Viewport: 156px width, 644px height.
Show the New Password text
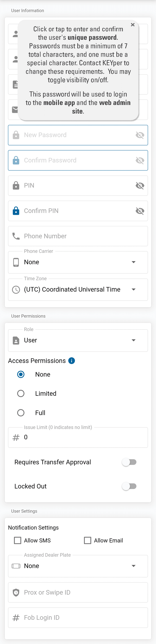(x=140, y=135)
